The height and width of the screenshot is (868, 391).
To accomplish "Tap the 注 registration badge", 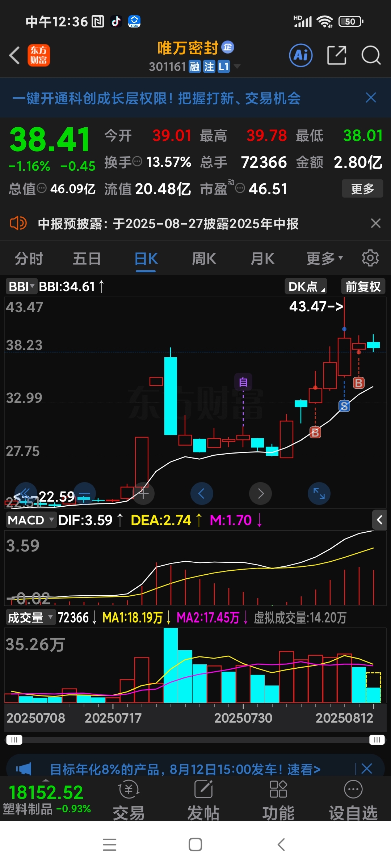I will coord(209,67).
